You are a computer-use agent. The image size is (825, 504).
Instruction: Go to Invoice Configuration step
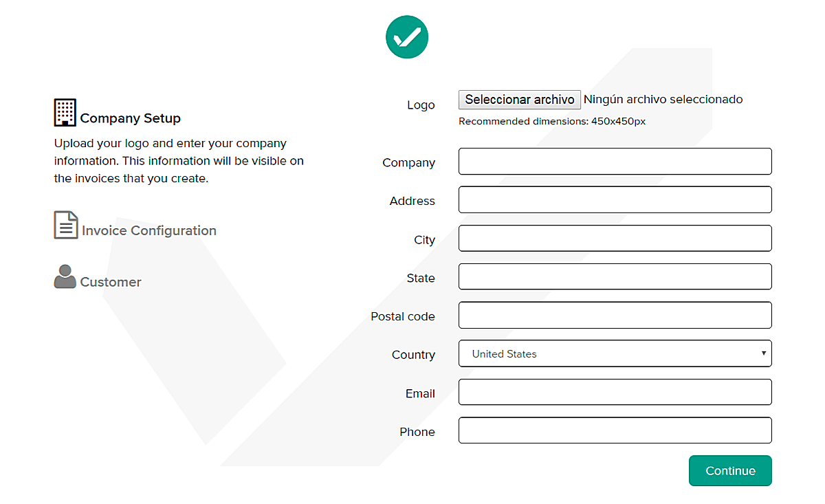[x=148, y=230]
